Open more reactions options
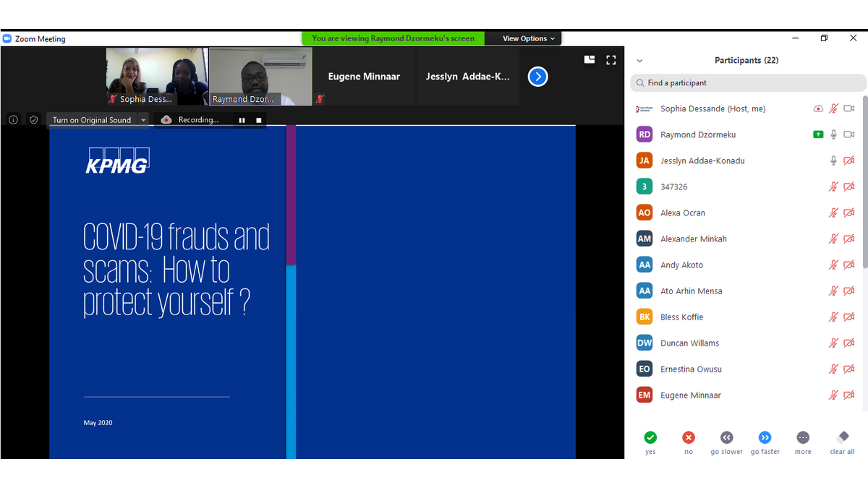The width and height of the screenshot is (868, 488). click(x=803, y=437)
